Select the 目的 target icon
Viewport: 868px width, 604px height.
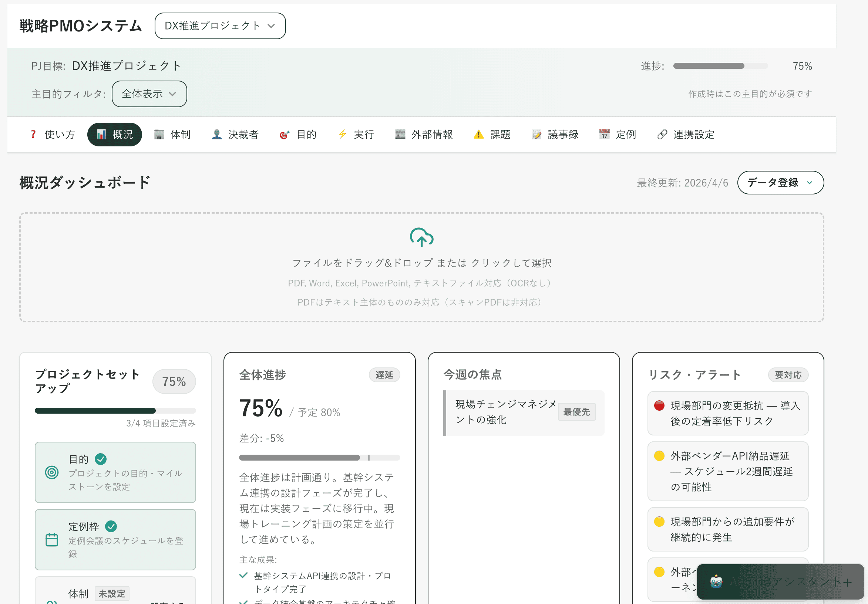click(285, 135)
